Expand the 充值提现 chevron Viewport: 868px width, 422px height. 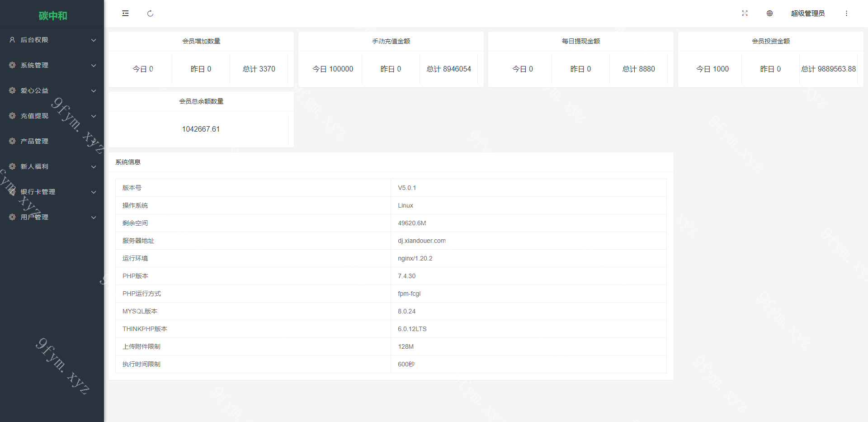[94, 116]
